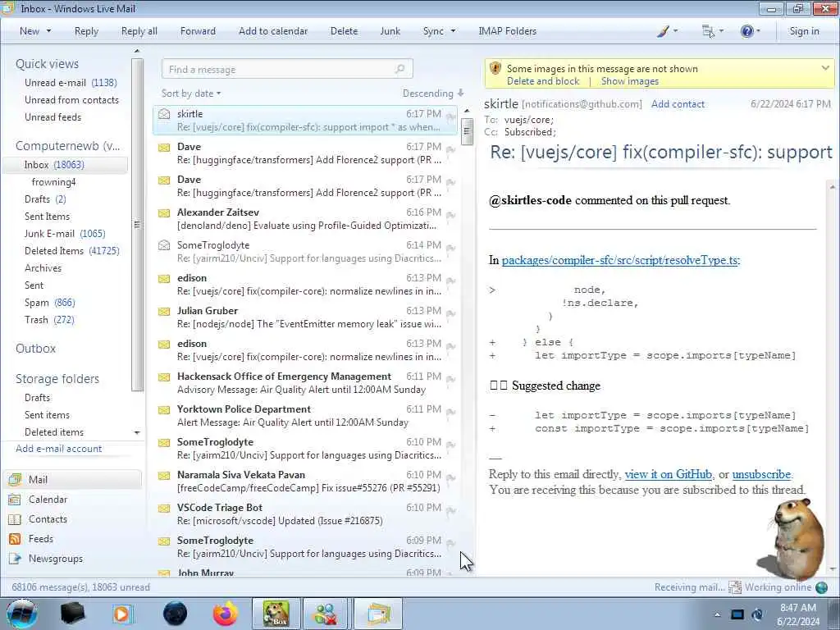840x630 pixels.
Task: Click envelope icon of Alexander Zaitsev message
Action: [x=164, y=212]
